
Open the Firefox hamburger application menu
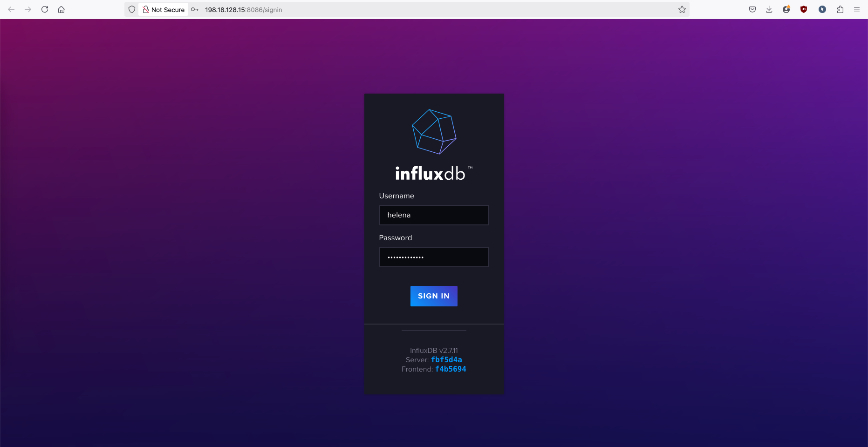856,9
